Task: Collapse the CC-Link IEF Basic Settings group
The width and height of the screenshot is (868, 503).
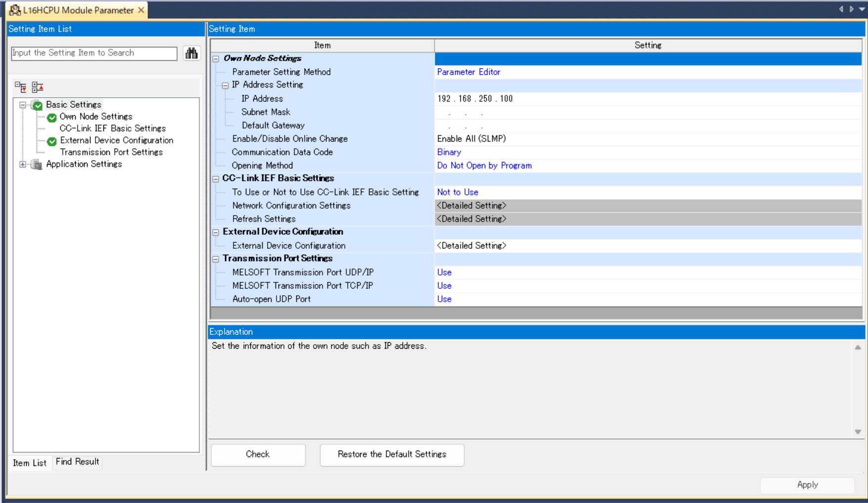Action: (216, 179)
